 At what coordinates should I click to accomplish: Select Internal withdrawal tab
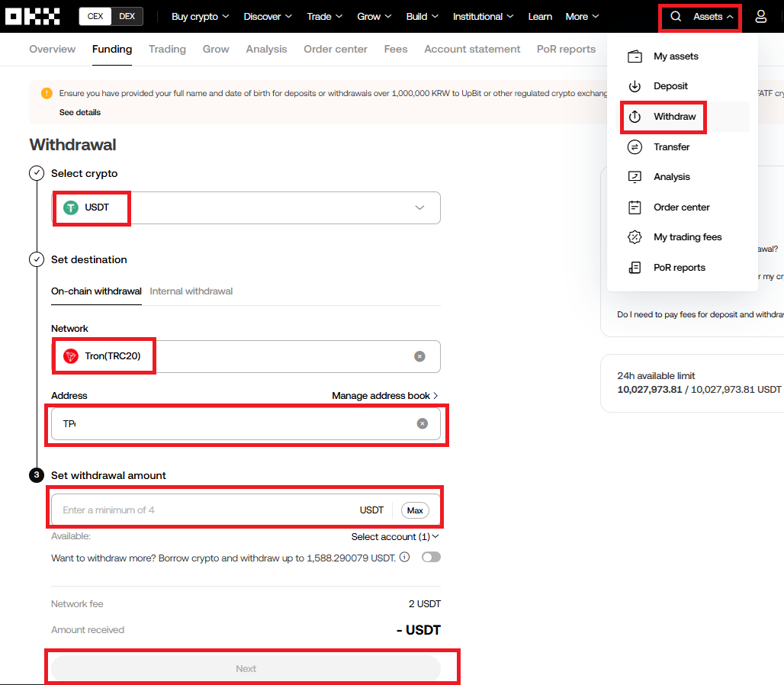(x=191, y=291)
